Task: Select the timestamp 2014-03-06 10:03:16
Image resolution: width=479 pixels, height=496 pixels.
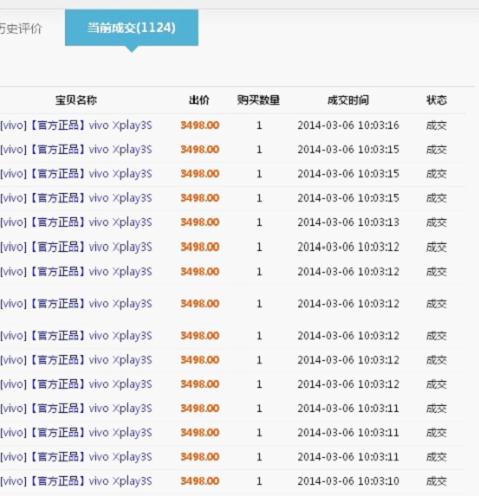Action: coord(348,125)
